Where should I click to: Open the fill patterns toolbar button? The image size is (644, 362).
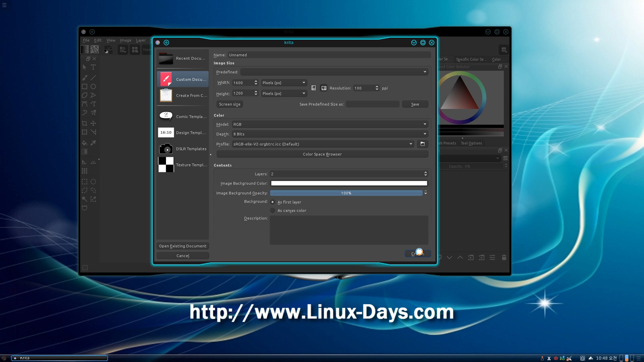point(95,50)
